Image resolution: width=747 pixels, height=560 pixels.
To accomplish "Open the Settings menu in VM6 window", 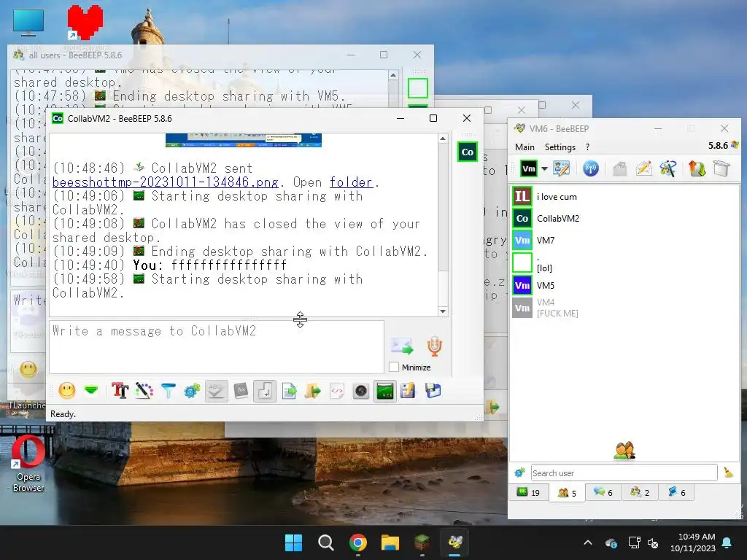I will click(x=560, y=147).
